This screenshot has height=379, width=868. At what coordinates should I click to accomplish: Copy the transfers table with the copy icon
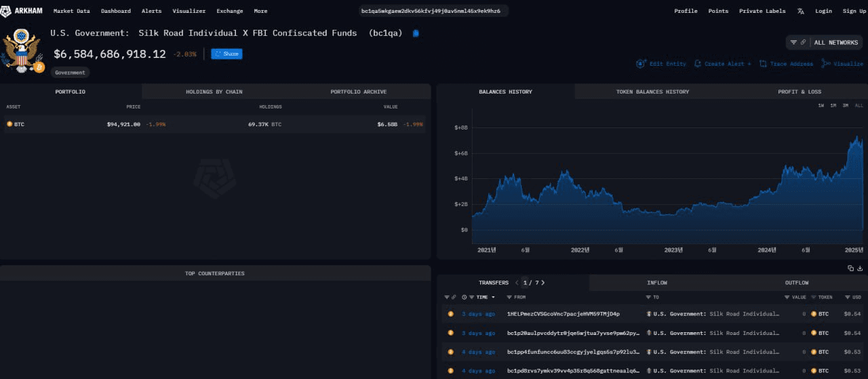point(850,268)
